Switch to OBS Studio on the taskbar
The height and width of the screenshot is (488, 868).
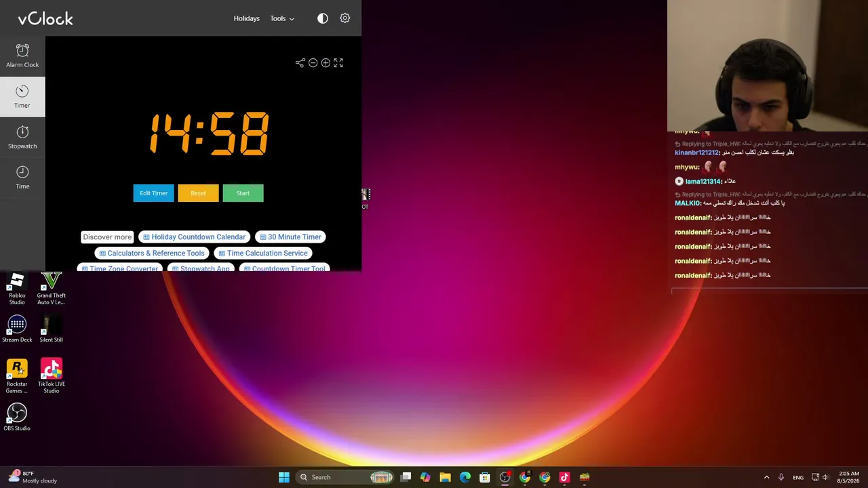pyautogui.click(x=505, y=477)
